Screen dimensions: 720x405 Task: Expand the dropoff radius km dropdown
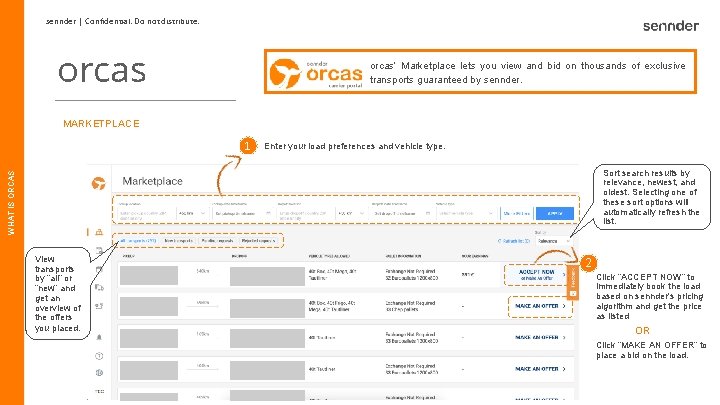pos(352,214)
